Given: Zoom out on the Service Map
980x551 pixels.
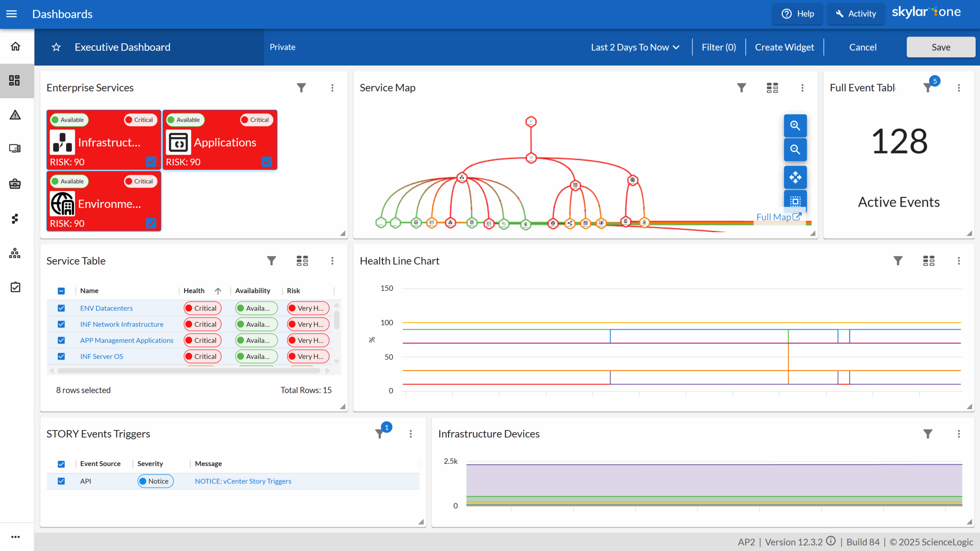Looking at the screenshot, I should [x=795, y=150].
